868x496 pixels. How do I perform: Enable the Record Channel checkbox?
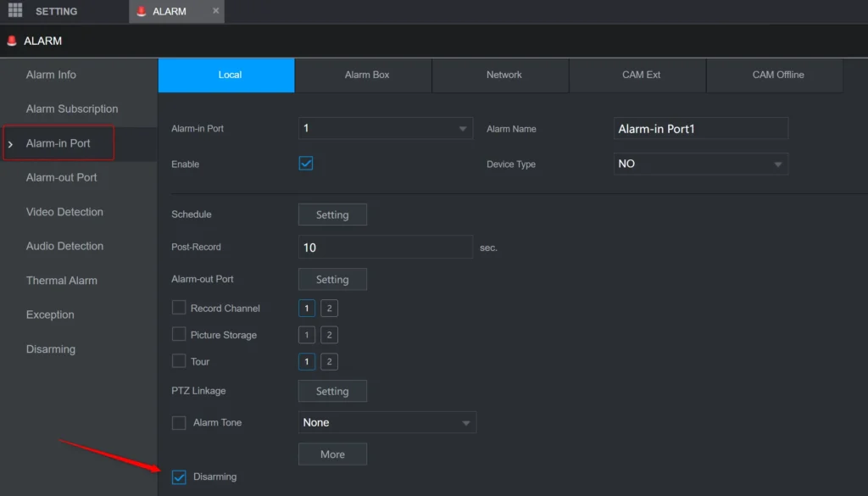tap(179, 307)
